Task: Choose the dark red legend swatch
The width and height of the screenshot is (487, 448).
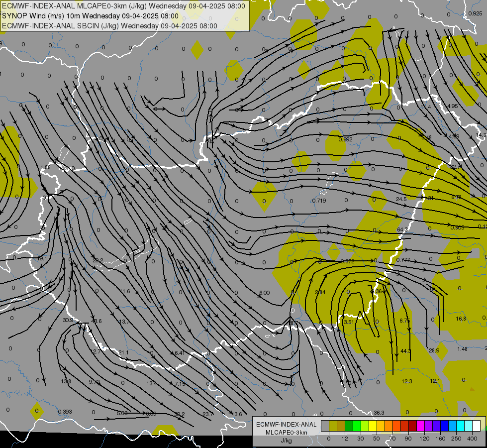Action: [412, 426]
